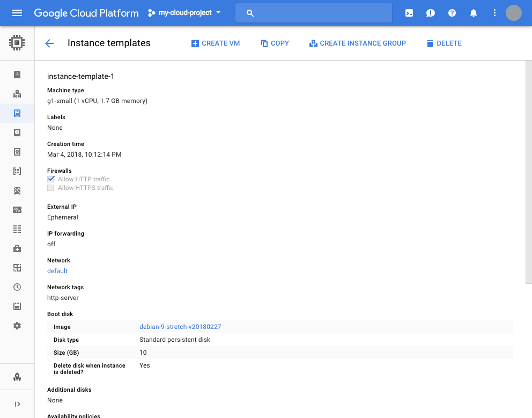
Task: Select highlighted Instance templates sidebar icon
Action: tap(17, 113)
